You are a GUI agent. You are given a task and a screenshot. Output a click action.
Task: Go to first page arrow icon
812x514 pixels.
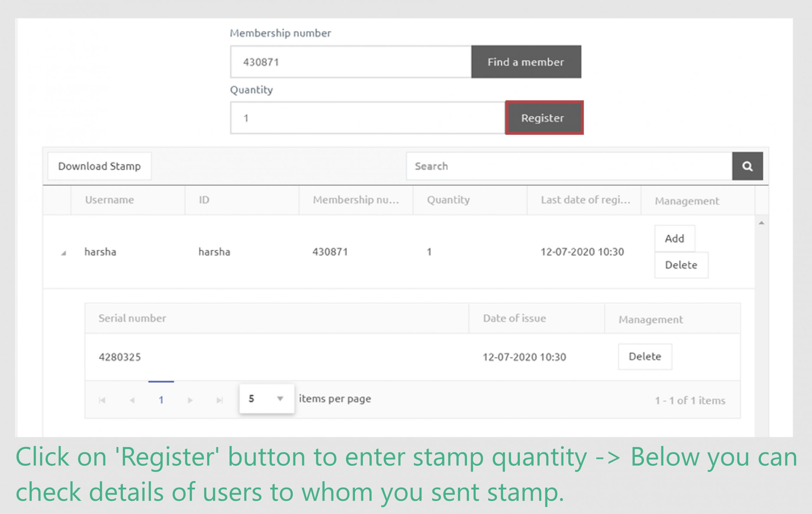pos(102,400)
